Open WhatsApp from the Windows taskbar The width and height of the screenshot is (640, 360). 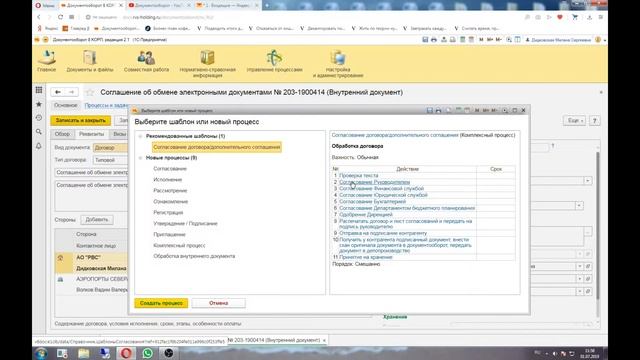147,353
